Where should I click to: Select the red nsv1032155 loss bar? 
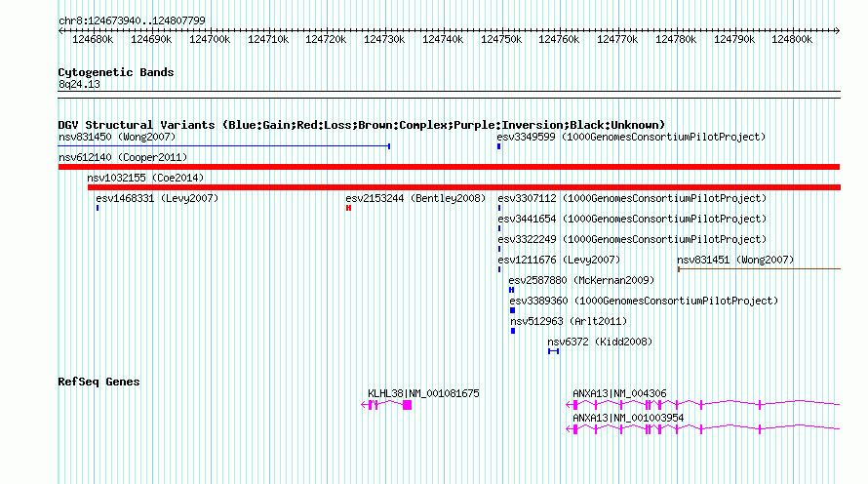point(464,187)
